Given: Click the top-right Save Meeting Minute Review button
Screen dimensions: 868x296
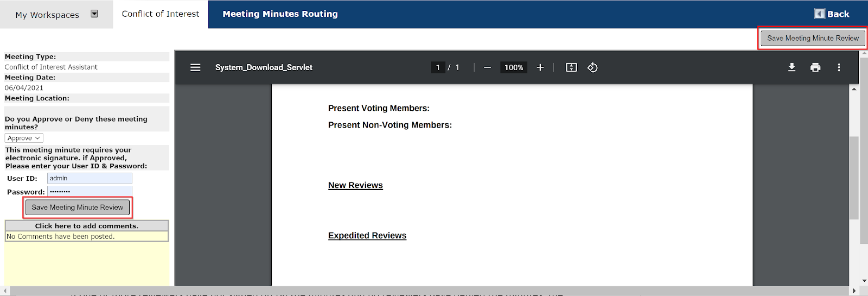Looking at the screenshot, I should tap(813, 38).
